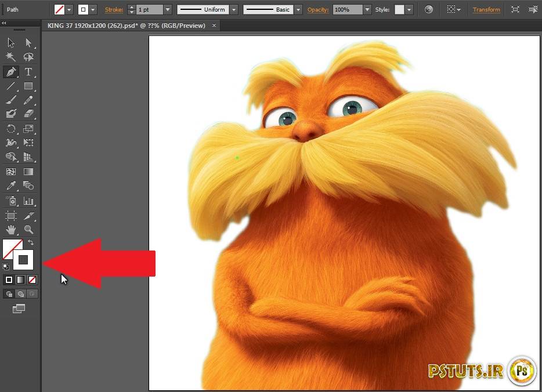This screenshot has width=542, height=392.
Task: Pick the Paintbrush tool
Action: click(x=11, y=100)
